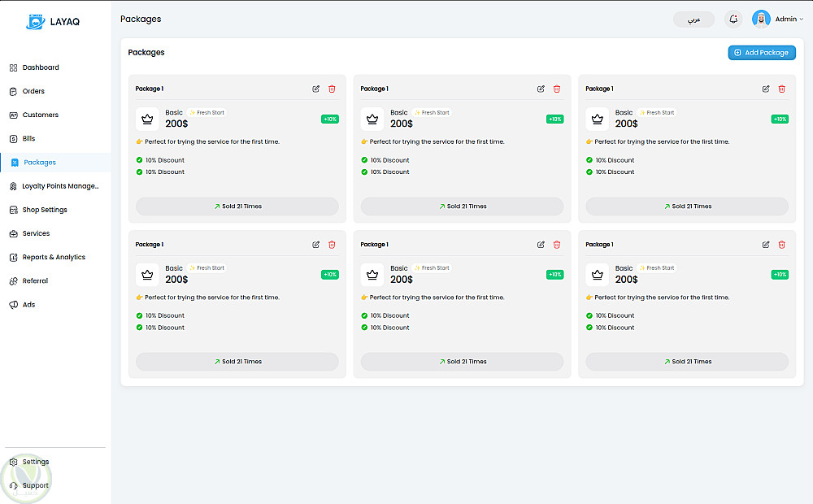This screenshot has width=813, height=504.
Task: Click the edit icon on the top-right package card
Action: (766, 89)
